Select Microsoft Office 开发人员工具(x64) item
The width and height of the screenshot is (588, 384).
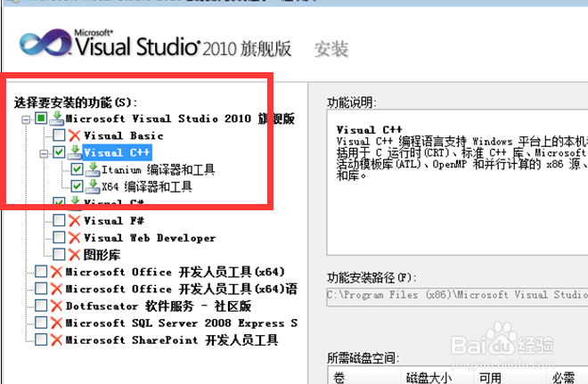coord(176,272)
